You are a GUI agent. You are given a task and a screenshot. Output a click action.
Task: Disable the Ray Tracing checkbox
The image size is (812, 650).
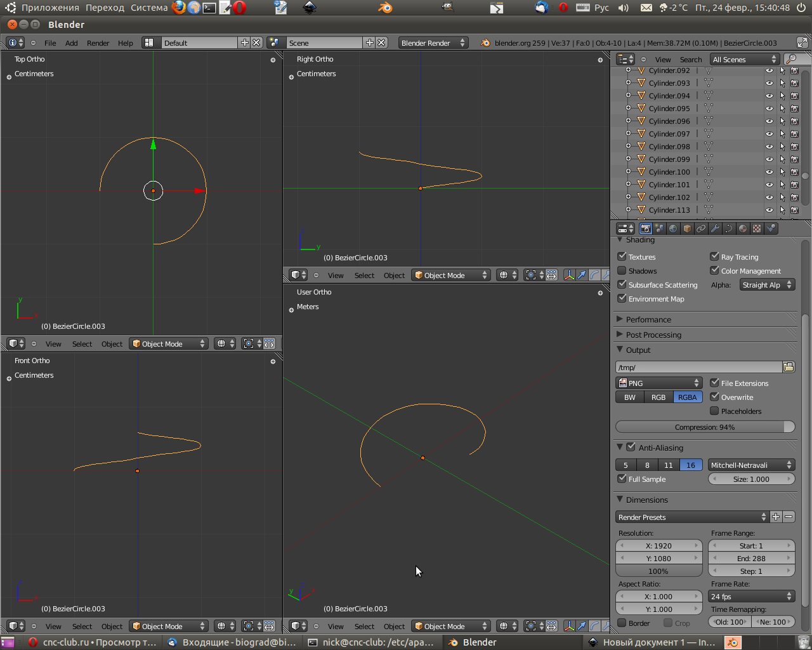pos(714,256)
